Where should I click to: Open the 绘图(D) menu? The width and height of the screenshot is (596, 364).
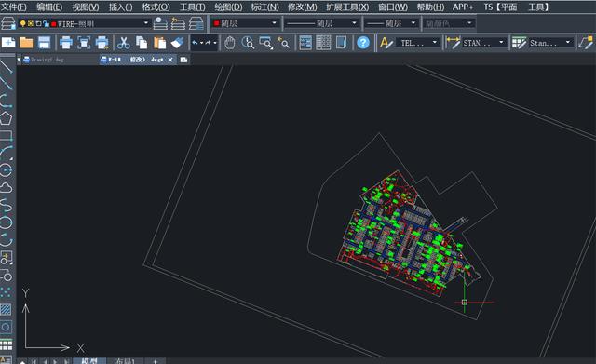click(228, 7)
